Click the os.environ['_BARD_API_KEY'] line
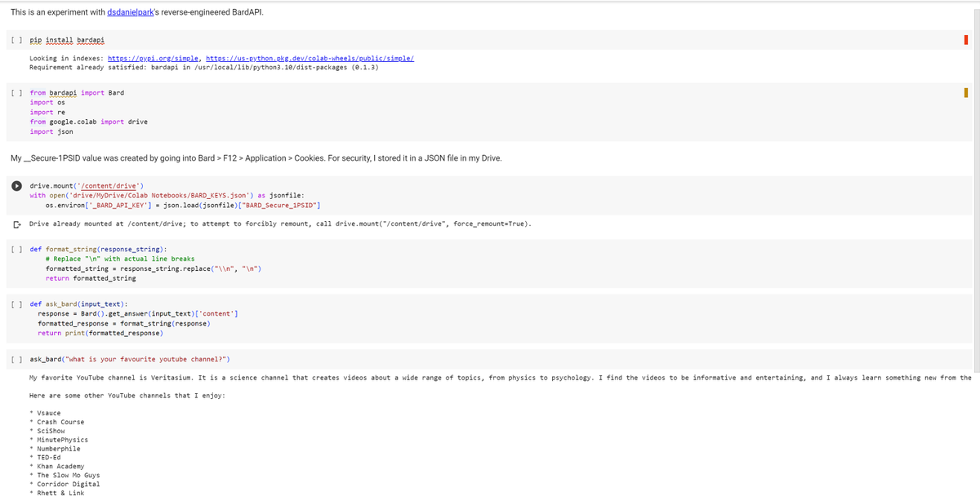Screen dimensions: 980x501 pos(183,206)
